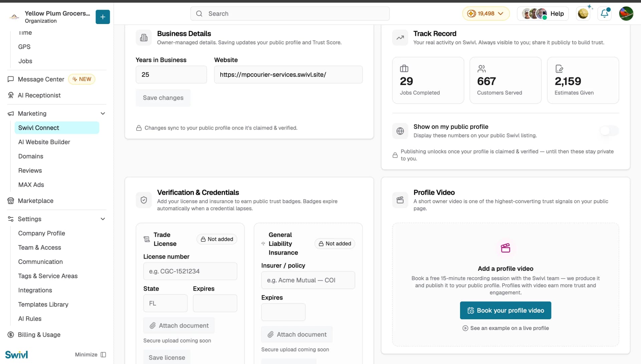Open Templates Library
Screen dimensions: 641x364
click(43, 305)
